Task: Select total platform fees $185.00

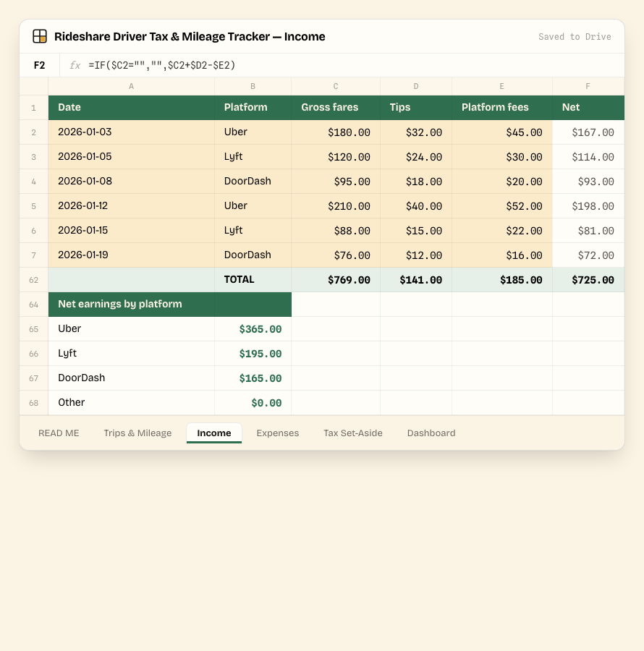Action: point(502,280)
